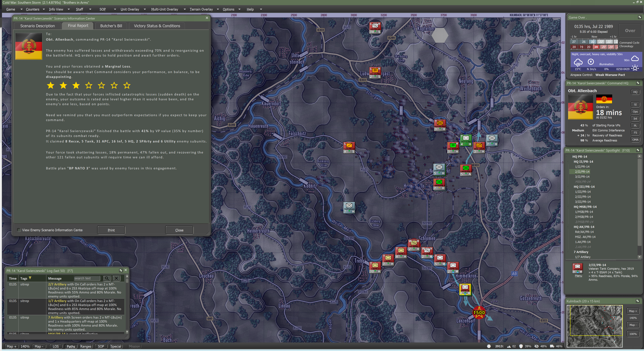The height and width of the screenshot is (351, 644).
Task: Click the 1500 victory point star marker
Action: click(479, 313)
